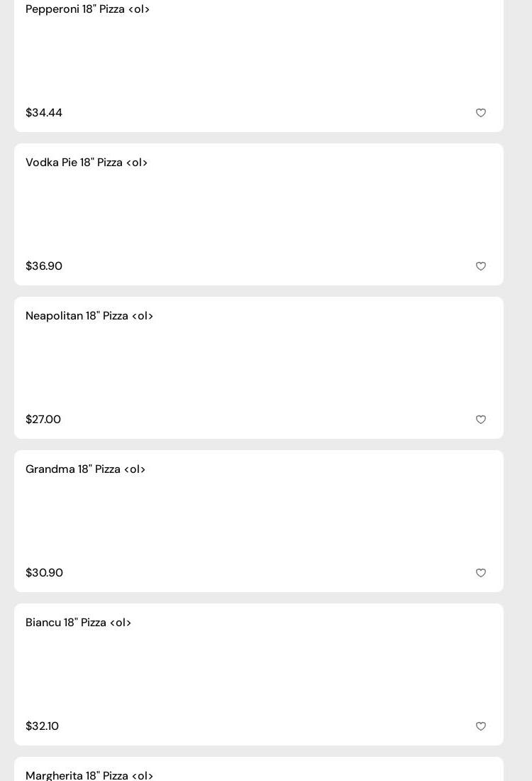
Task: Click the heart icon on Vodka Pie card
Action: pyautogui.click(x=481, y=266)
